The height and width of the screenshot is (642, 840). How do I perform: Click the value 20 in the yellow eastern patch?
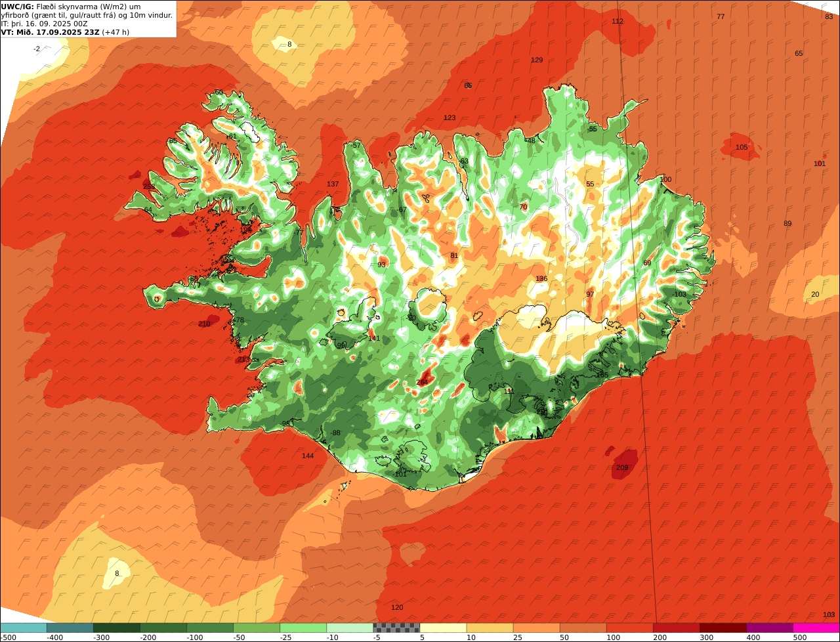[815, 294]
